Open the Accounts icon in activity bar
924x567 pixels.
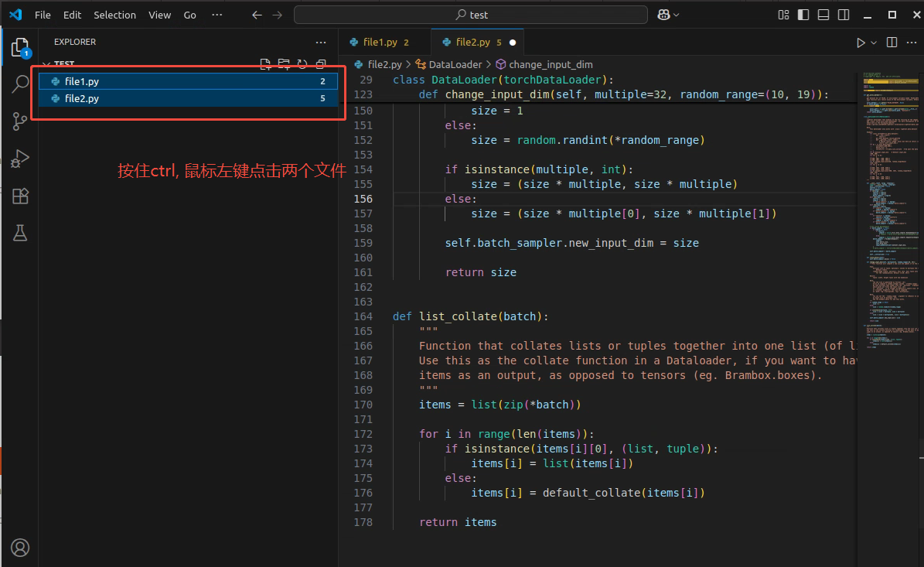click(x=20, y=548)
